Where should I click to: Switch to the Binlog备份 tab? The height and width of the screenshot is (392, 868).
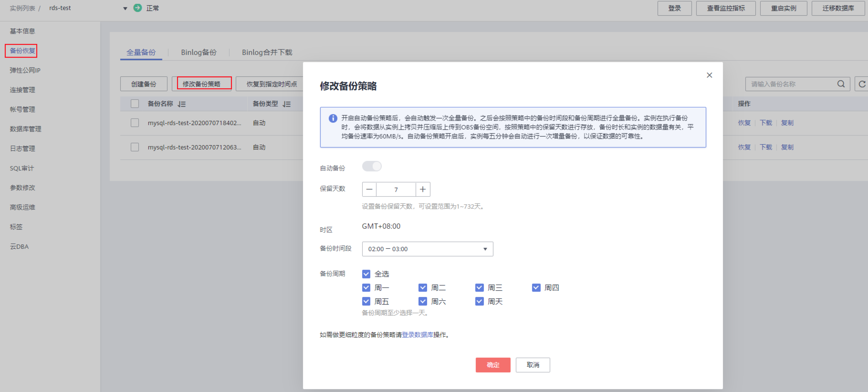[199, 52]
